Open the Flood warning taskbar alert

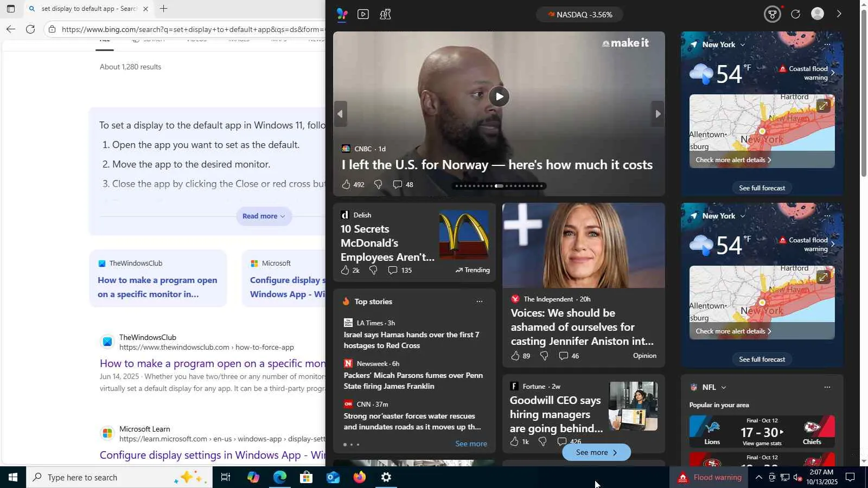[710, 477]
